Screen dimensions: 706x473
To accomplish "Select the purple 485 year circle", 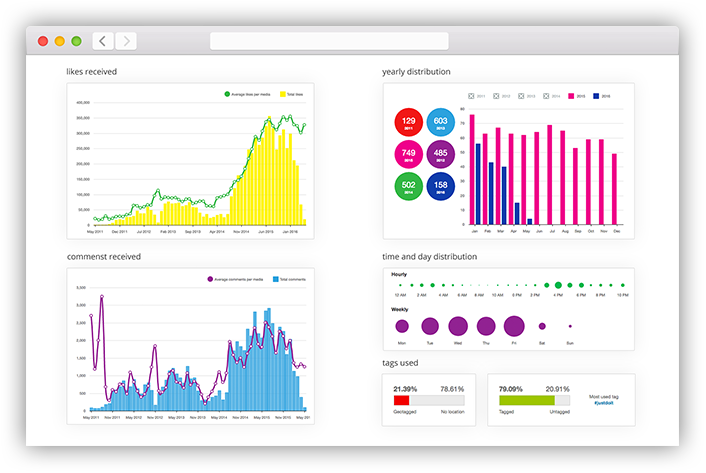I will [440, 154].
